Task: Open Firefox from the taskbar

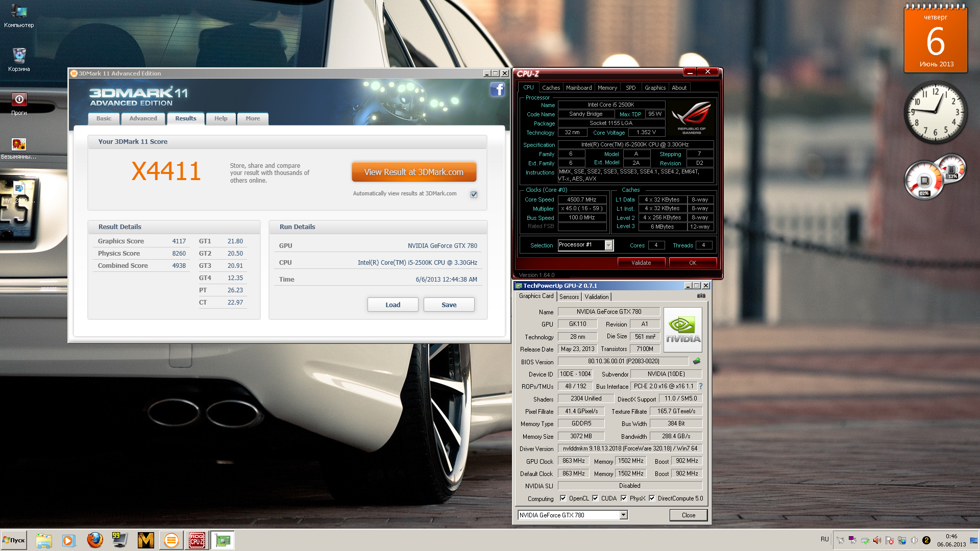Action: 94,540
